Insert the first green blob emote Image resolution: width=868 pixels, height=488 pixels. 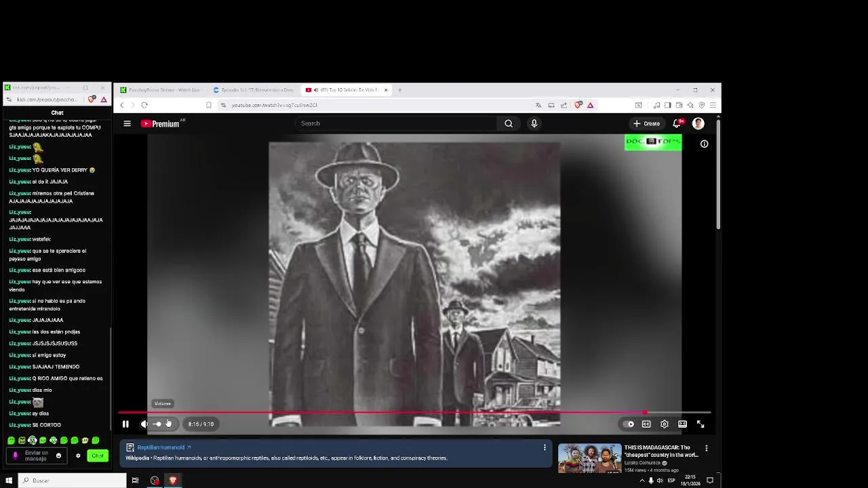tap(11, 441)
